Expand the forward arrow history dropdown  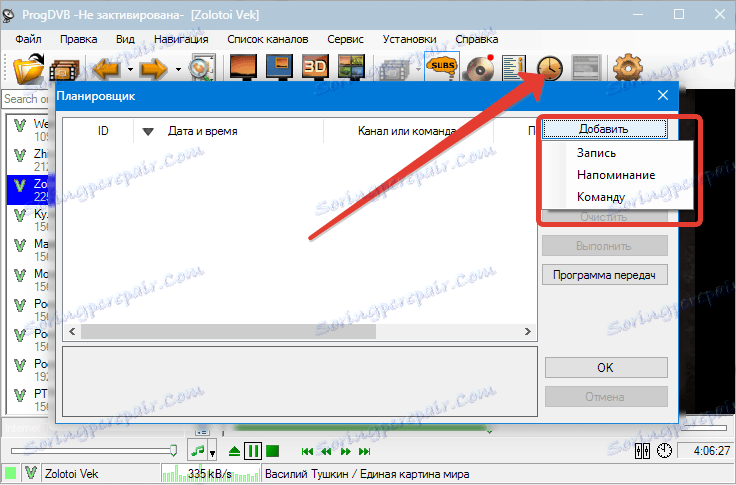[178, 70]
